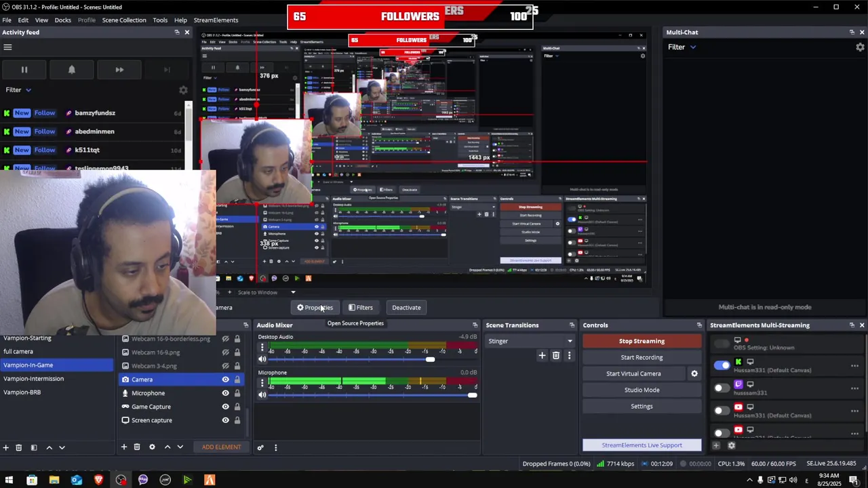
Task: Open the Help menu
Action: 180,20
